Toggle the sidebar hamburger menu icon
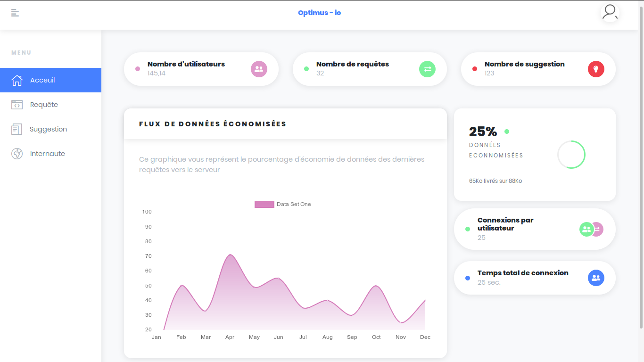Viewport: 644px width, 362px height. click(15, 13)
